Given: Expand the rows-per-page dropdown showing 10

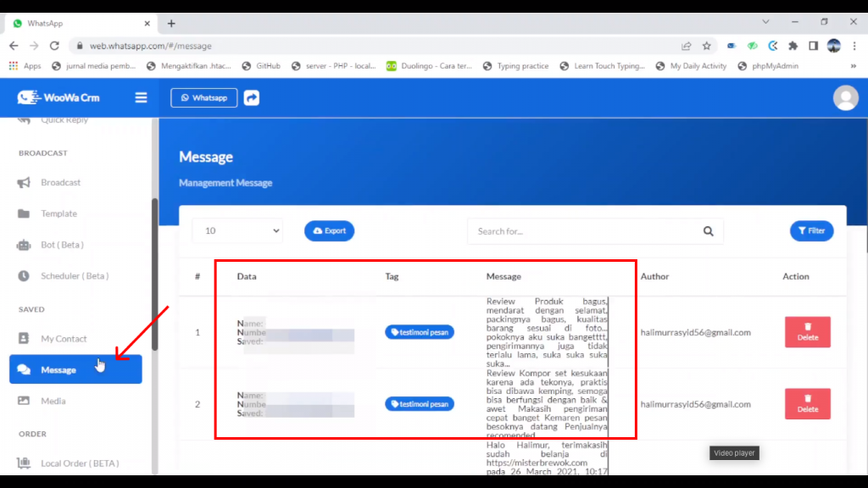Looking at the screenshot, I should pos(237,230).
